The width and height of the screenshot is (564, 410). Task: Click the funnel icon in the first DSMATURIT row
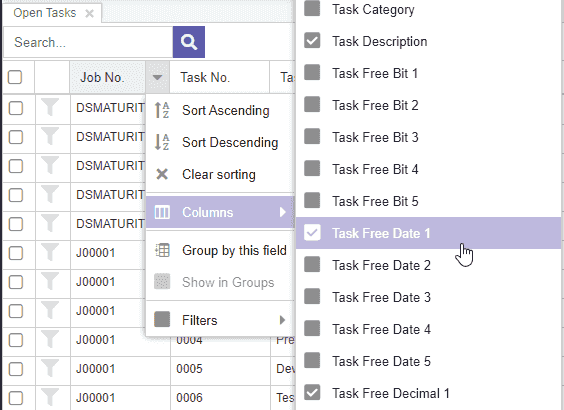click(50, 107)
